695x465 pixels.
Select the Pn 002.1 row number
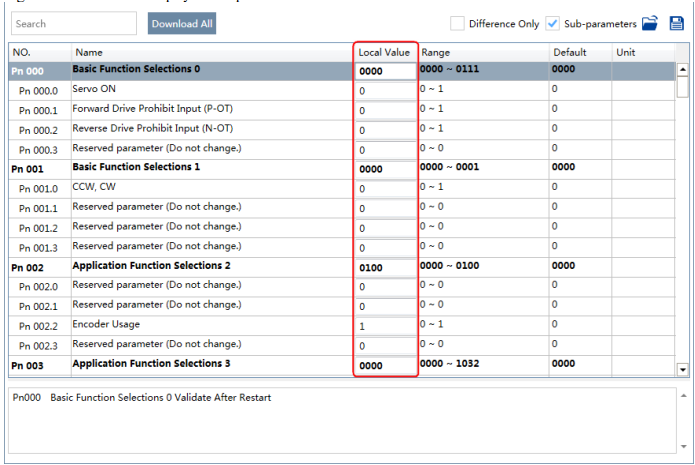(38, 307)
